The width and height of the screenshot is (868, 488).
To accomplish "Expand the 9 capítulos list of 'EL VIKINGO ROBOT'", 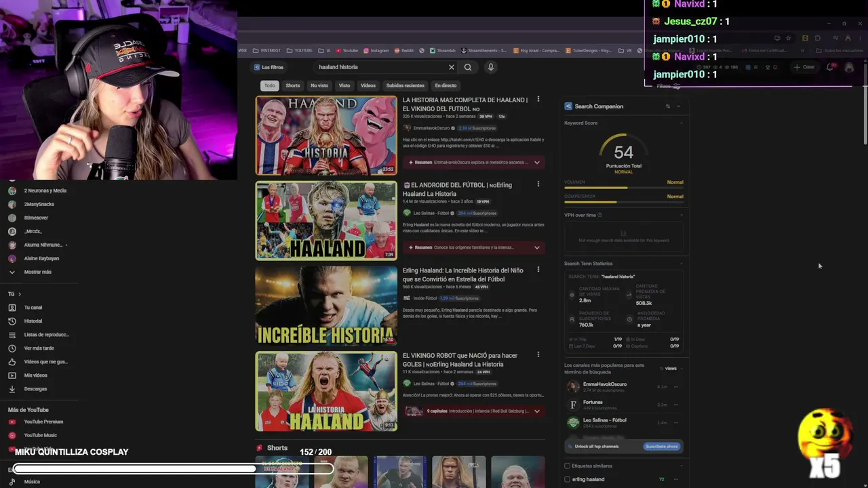I will 537,411.
